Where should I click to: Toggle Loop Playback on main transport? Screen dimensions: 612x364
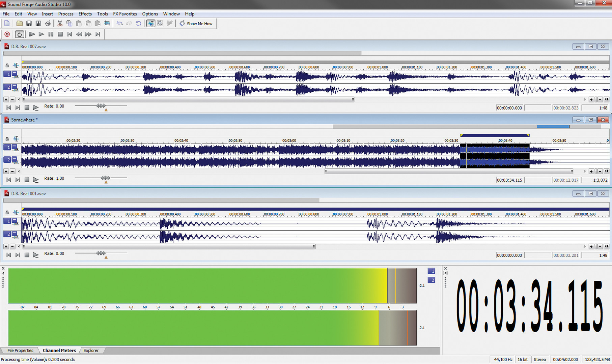20,34
